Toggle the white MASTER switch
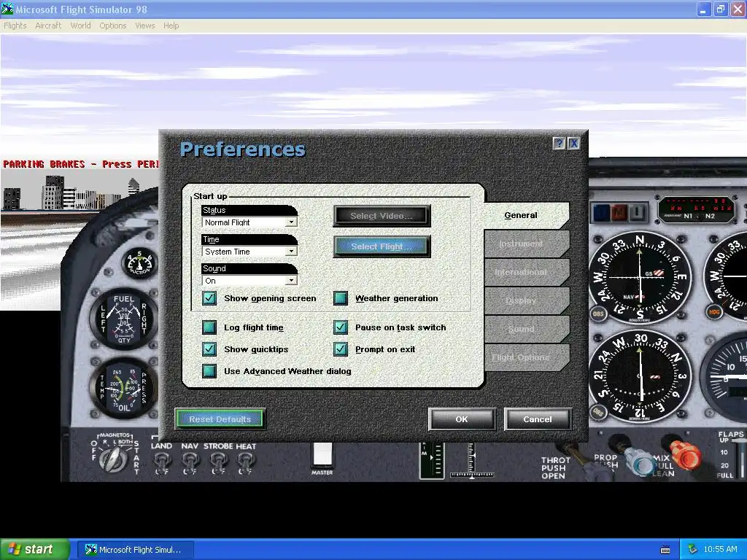This screenshot has height=560, width=747. coord(322,455)
